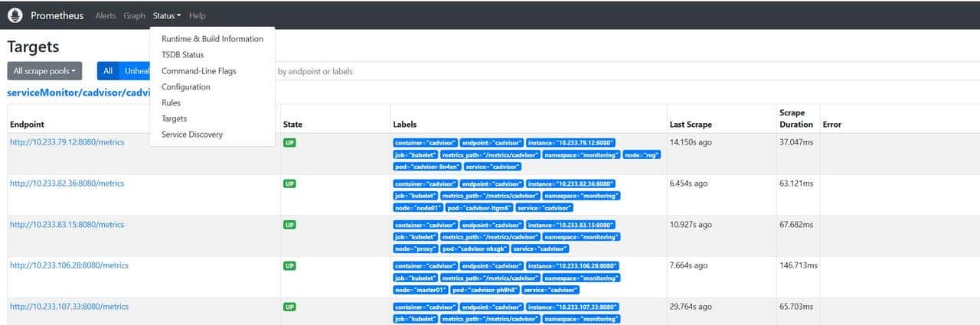Click label node="master01"
980x325 pixels.
(422, 291)
